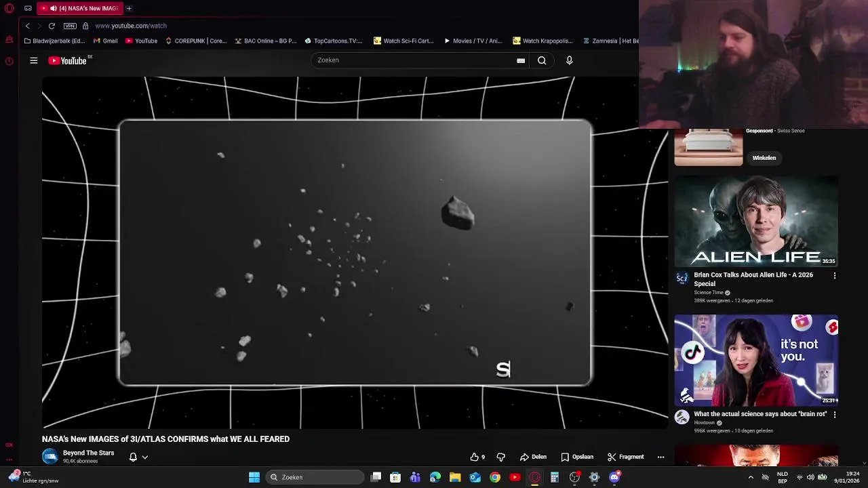Viewport: 868px width, 488px height.
Task: Open the TopCartoons.TV bookmark
Action: (333, 41)
